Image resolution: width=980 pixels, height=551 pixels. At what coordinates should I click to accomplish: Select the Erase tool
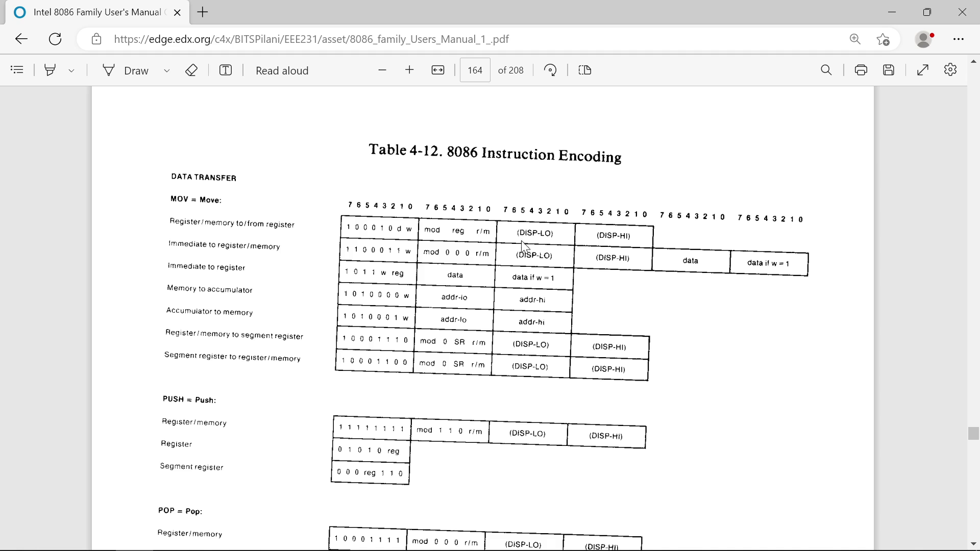point(191,70)
